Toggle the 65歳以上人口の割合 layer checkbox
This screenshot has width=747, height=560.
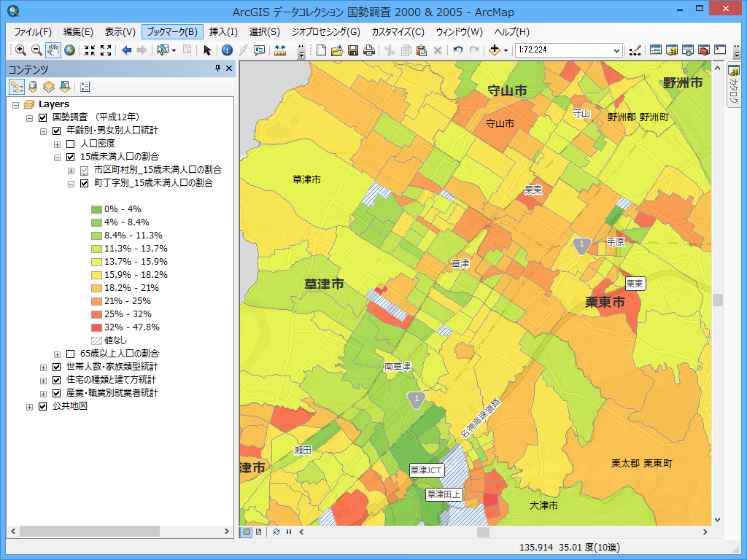pos(70,354)
